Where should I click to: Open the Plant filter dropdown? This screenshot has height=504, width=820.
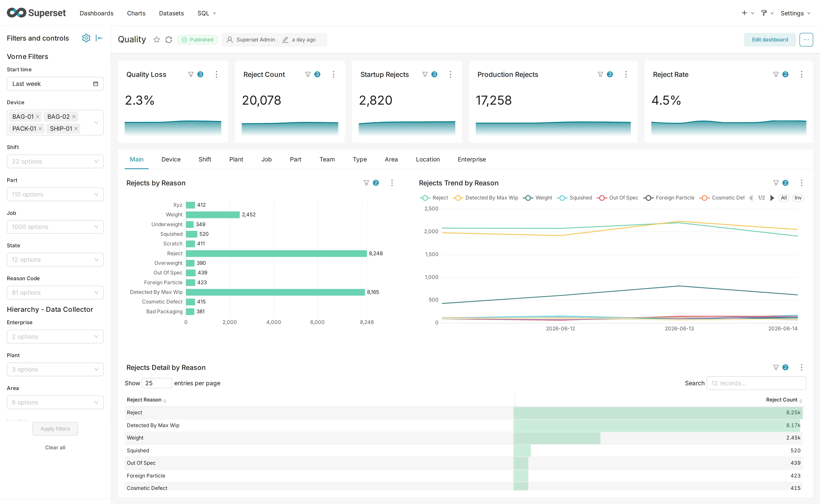55,369
